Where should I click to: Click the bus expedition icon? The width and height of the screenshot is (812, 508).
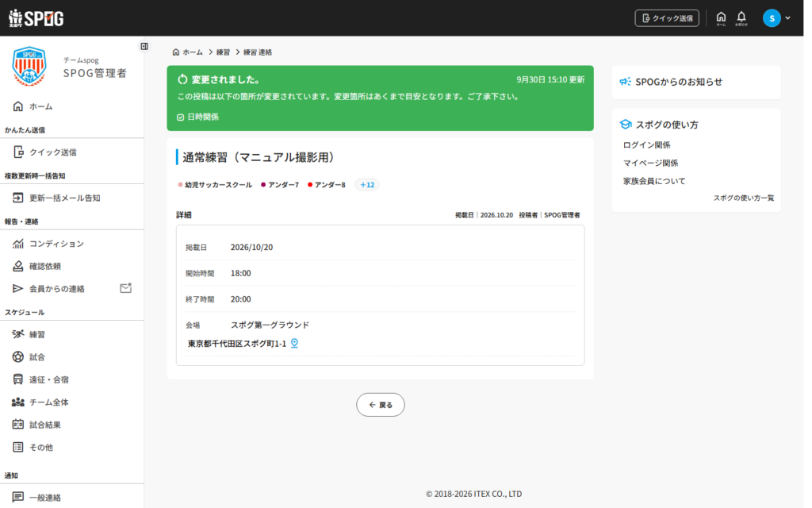coord(18,379)
